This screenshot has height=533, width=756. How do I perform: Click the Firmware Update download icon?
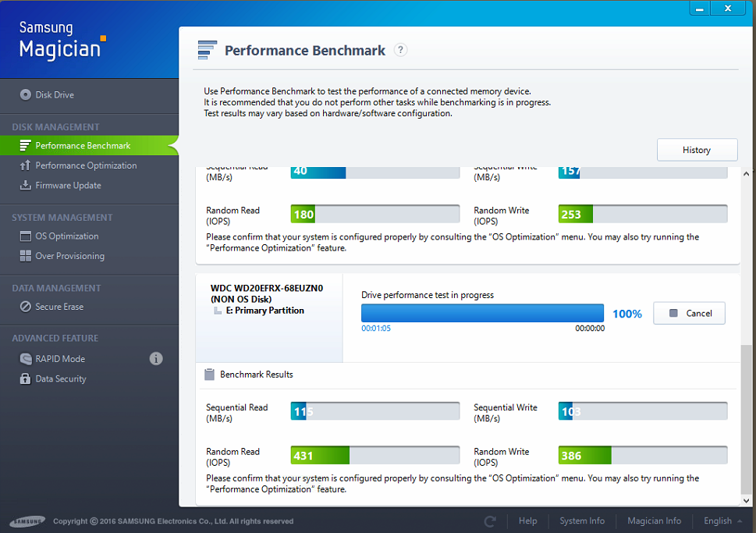[x=25, y=185]
